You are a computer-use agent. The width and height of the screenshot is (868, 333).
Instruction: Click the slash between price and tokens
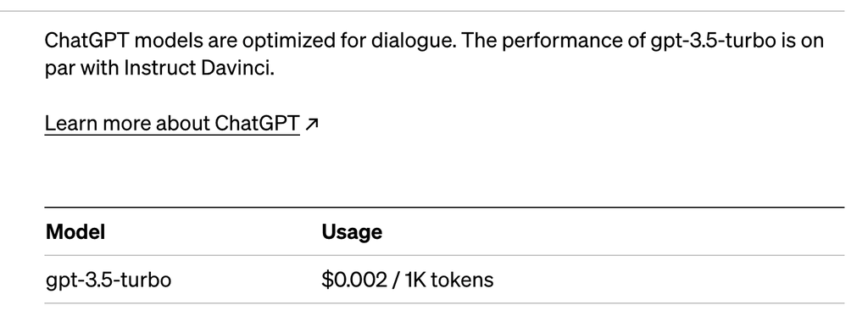coord(395,280)
